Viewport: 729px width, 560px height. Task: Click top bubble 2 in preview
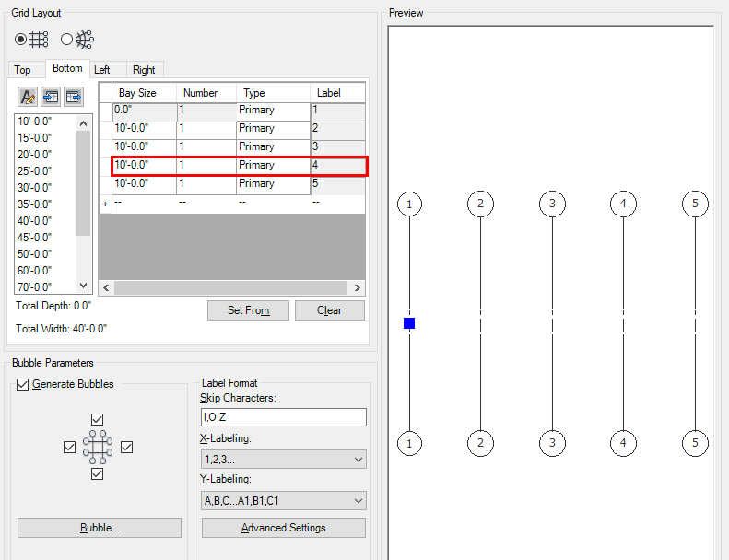480,204
